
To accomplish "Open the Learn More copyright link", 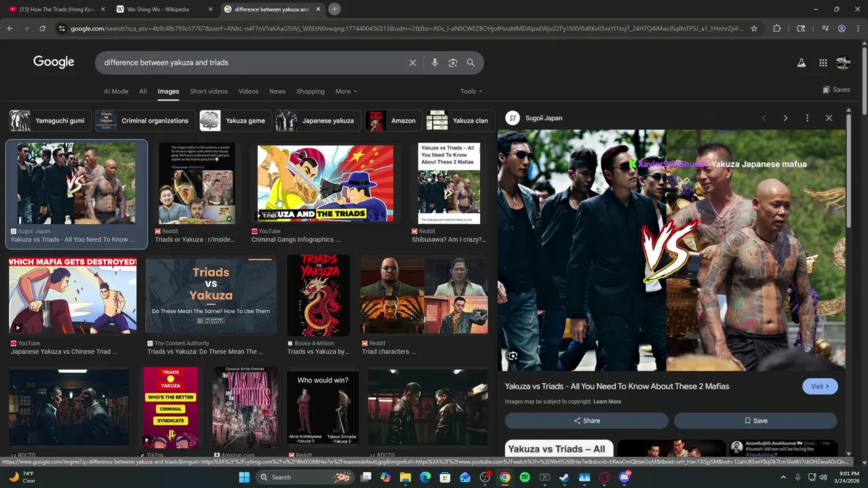I will coord(607,402).
